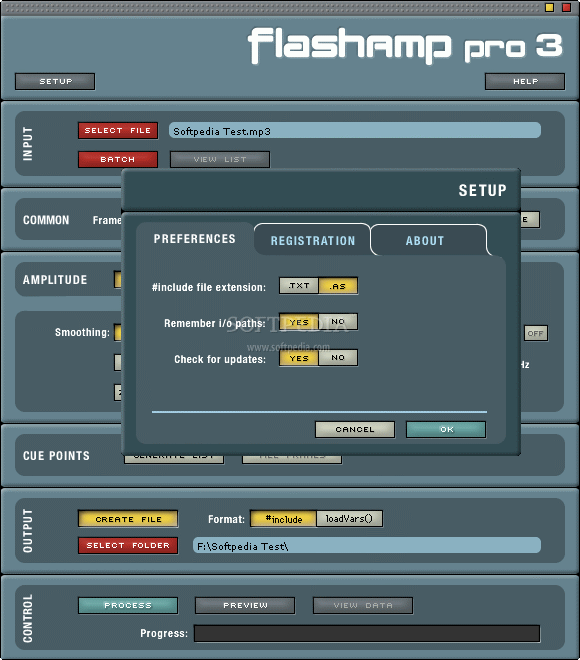
Task: Click the output folder path field
Action: 367,546
